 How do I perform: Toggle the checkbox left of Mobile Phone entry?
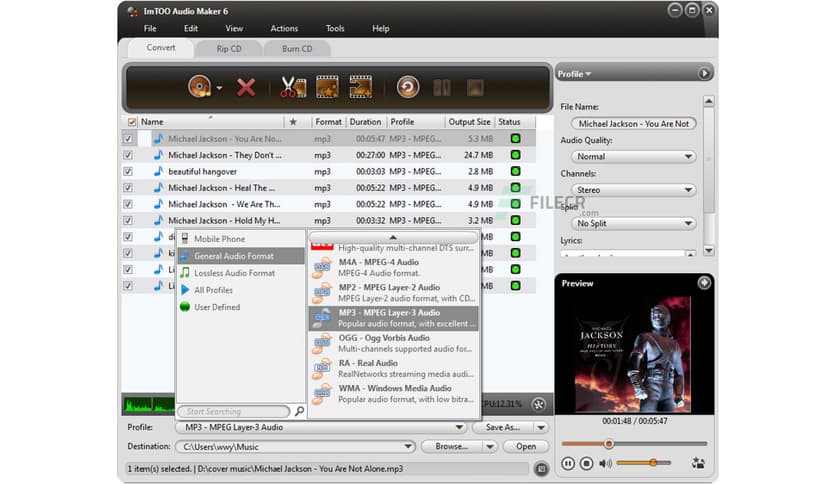pyautogui.click(x=128, y=237)
